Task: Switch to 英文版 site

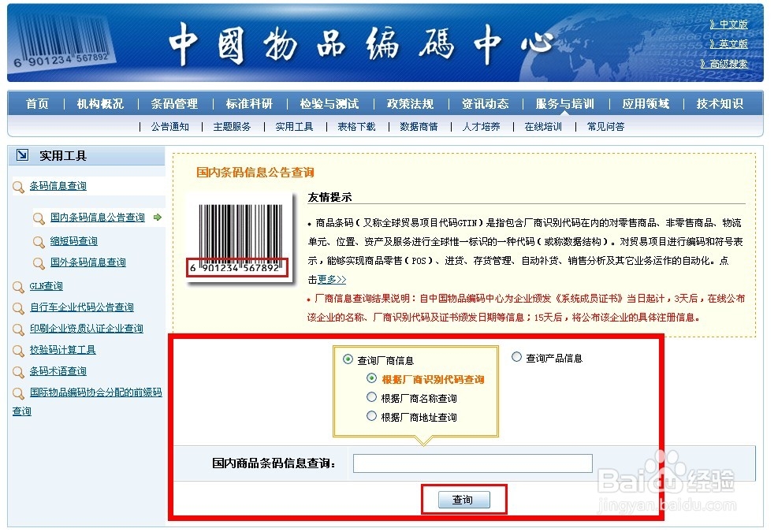Action: pos(729,44)
